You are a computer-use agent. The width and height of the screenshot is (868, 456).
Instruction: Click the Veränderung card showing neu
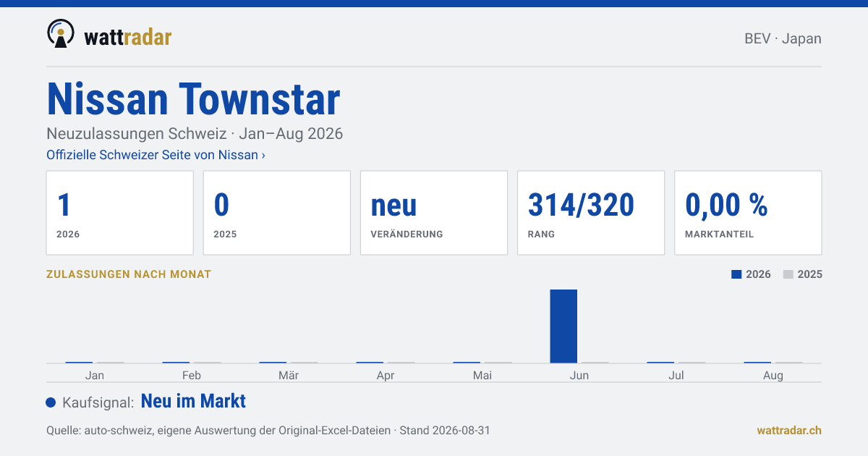pos(434,213)
